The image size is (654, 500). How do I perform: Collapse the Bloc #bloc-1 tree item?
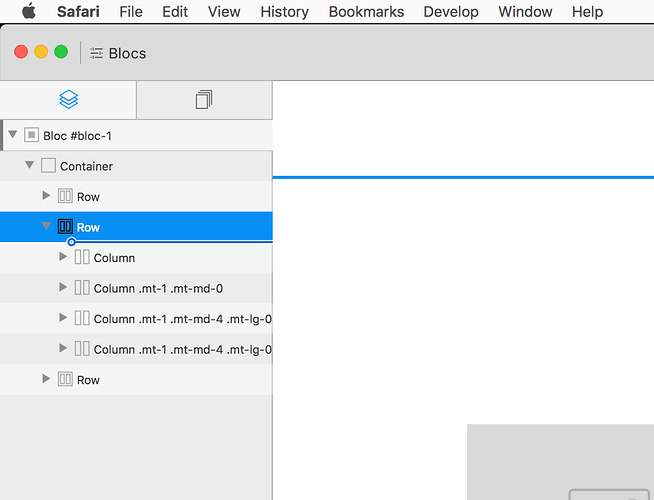pyautogui.click(x=12, y=135)
